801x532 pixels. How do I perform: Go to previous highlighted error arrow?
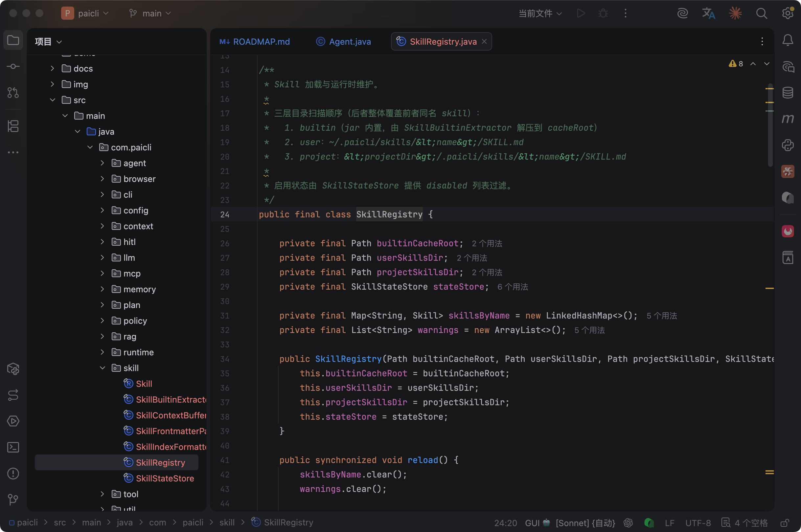[x=753, y=64]
